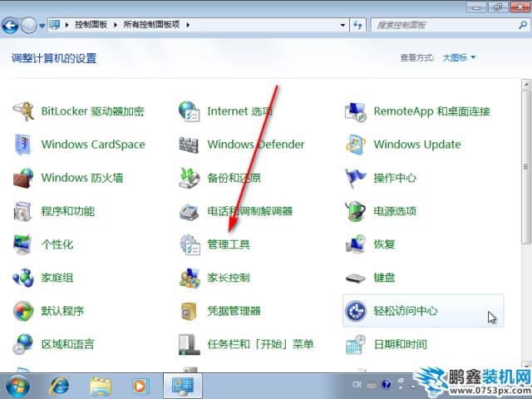Click the disabled Forward navigation button
Screen dimensions: 532x399
(29, 25)
